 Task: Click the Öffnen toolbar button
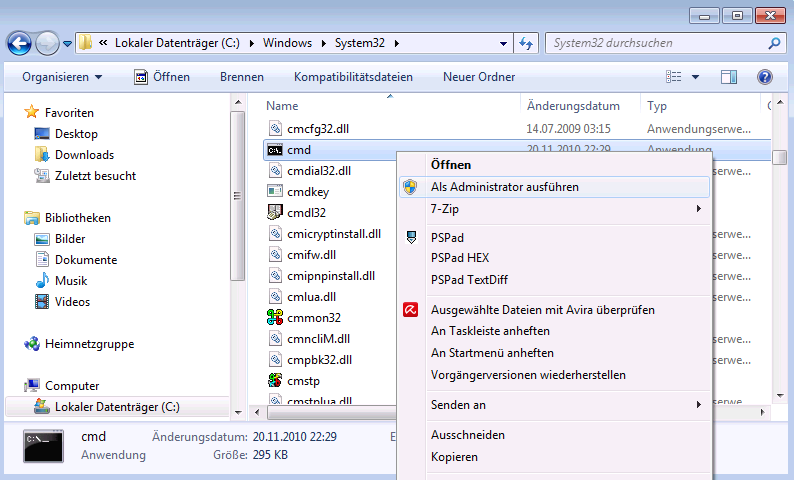click(162, 77)
